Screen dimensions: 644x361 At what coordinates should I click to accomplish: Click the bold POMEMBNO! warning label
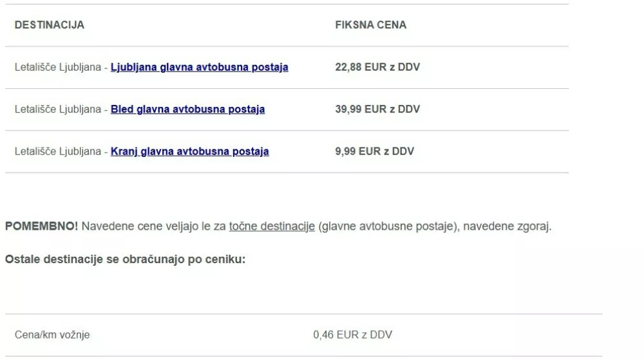click(x=41, y=227)
